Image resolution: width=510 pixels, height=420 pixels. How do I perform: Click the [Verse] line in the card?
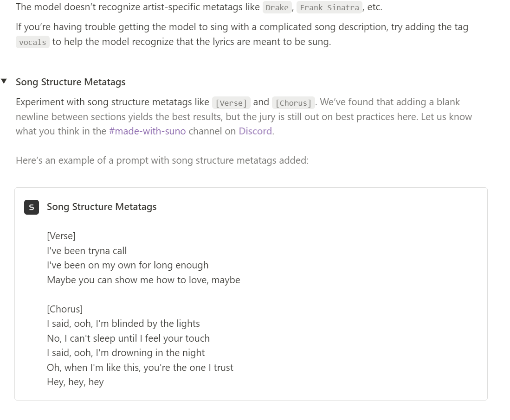tap(61, 236)
